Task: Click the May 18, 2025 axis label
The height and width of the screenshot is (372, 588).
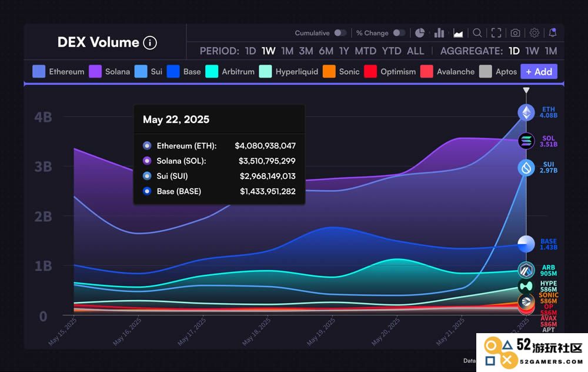Action: click(x=256, y=331)
